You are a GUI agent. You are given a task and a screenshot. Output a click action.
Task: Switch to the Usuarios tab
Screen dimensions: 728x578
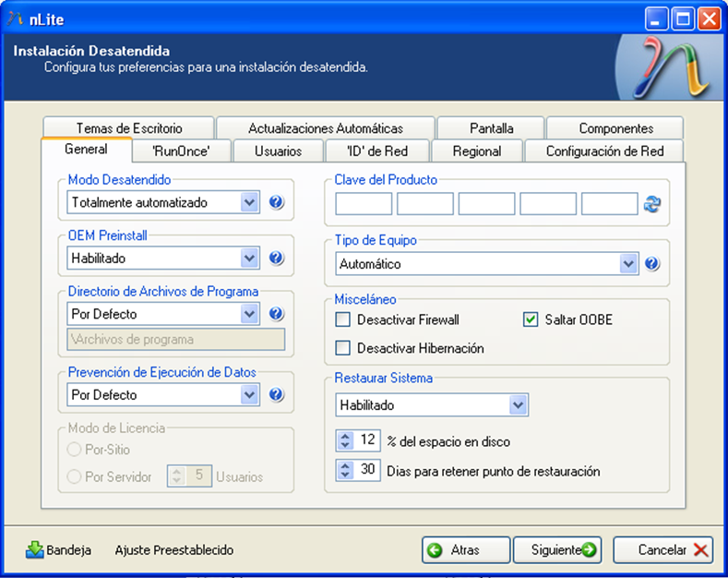point(278,151)
